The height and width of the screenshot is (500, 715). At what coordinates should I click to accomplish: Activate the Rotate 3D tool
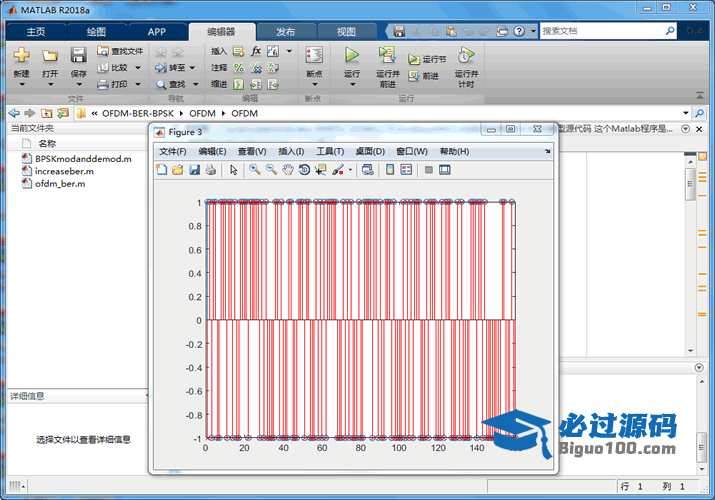[303, 170]
